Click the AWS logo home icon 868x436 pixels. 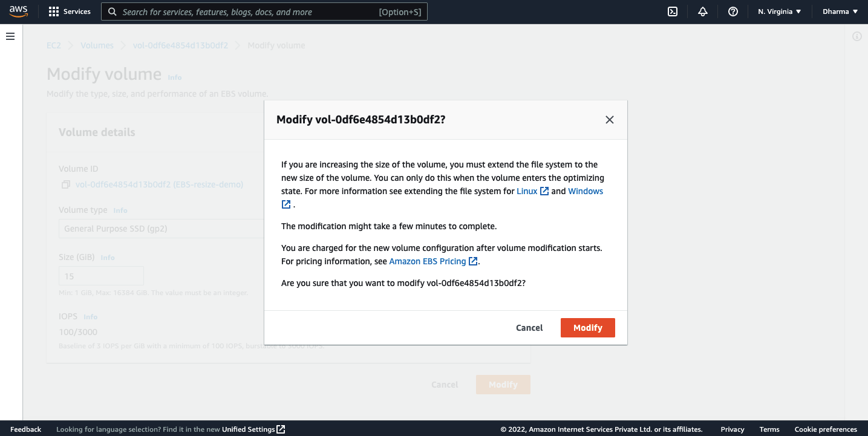[x=19, y=11]
